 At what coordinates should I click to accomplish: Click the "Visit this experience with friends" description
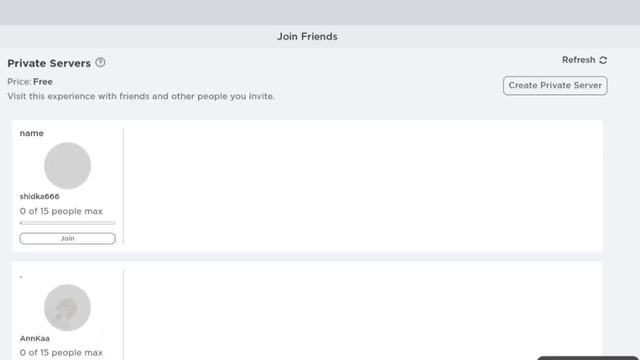pos(141,96)
